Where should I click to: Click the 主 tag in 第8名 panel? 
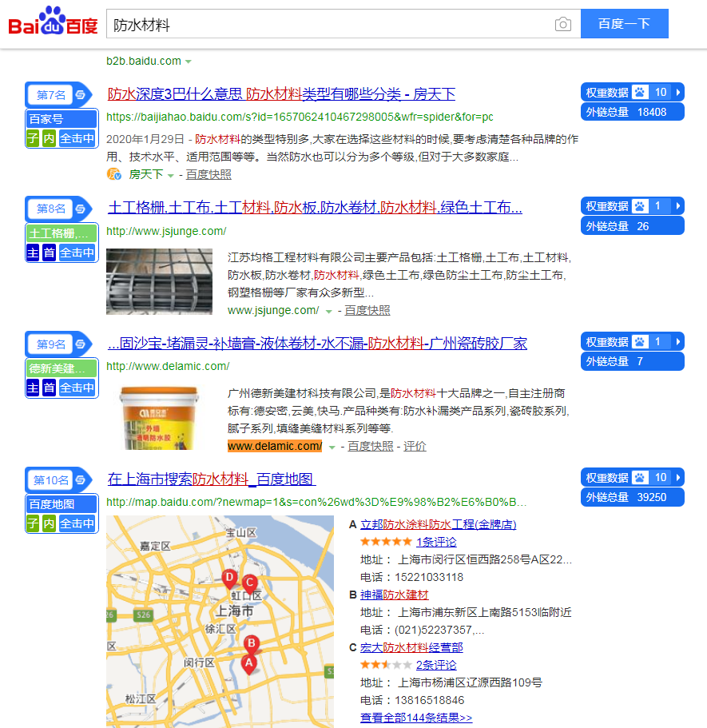coord(33,253)
